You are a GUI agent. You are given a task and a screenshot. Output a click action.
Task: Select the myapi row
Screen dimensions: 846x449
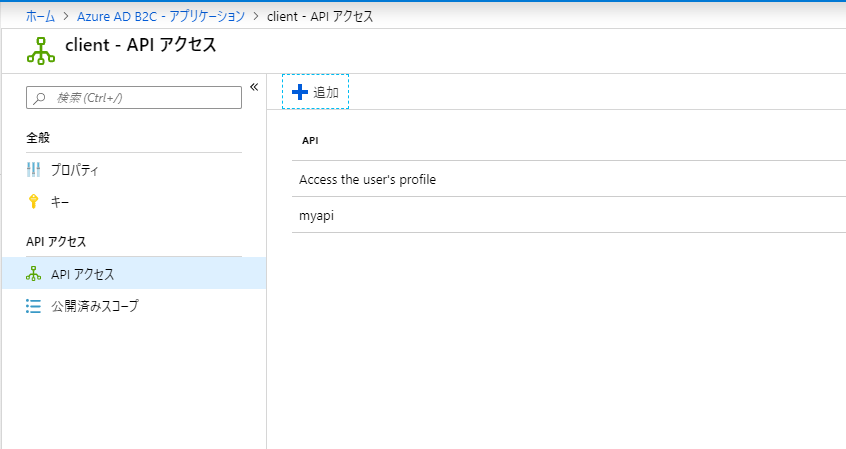point(569,215)
